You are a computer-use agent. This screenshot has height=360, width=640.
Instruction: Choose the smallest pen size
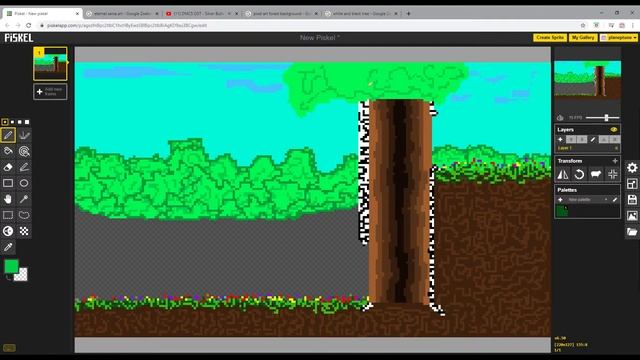click(x=5, y=122)
